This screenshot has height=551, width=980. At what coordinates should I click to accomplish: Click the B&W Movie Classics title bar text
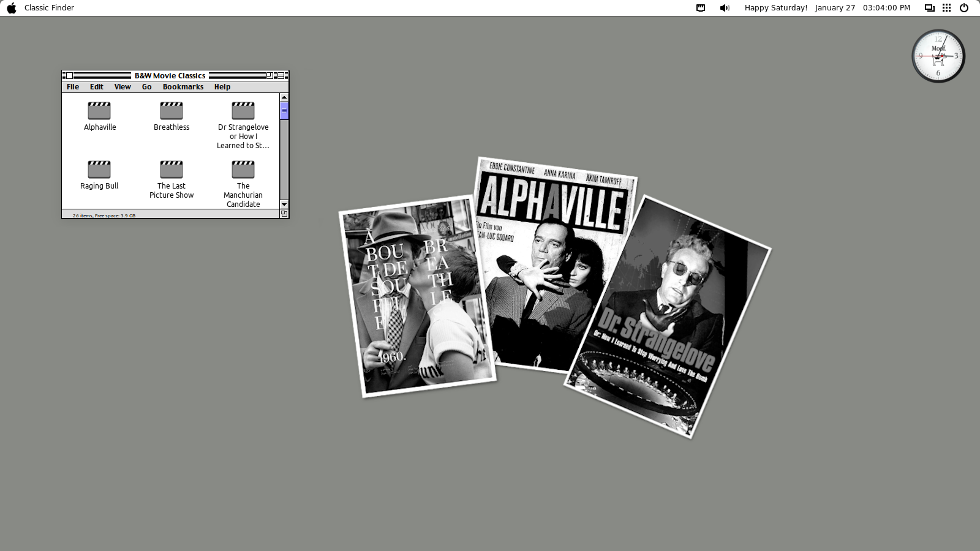(x=170, y=76)
